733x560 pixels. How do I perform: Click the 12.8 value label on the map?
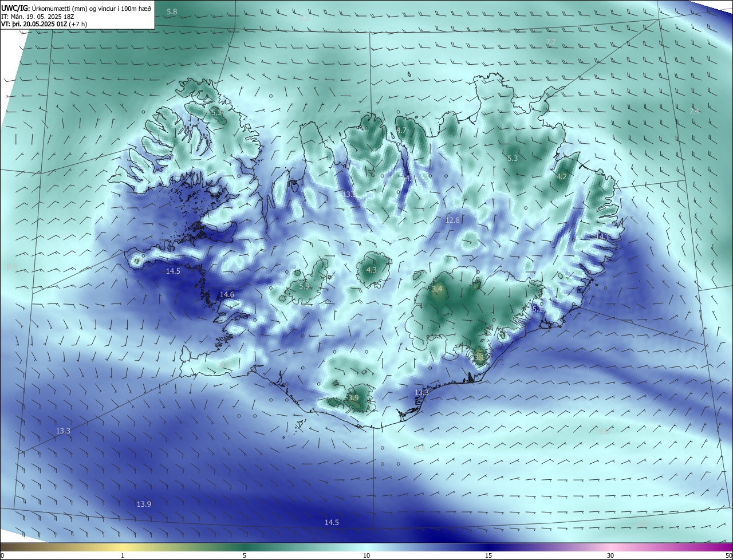pyautogui.click(x=452, y=220)
